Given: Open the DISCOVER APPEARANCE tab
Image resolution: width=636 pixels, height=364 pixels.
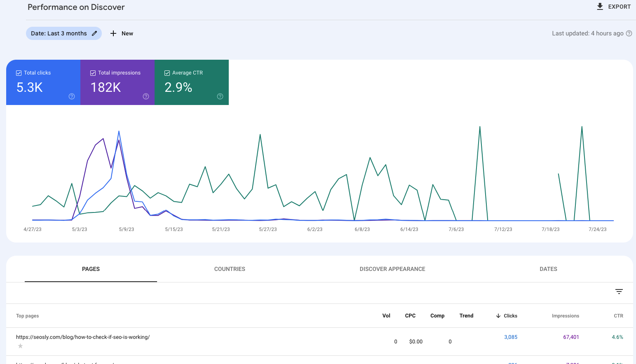Looking at the screenshot, I should (392, 269).
